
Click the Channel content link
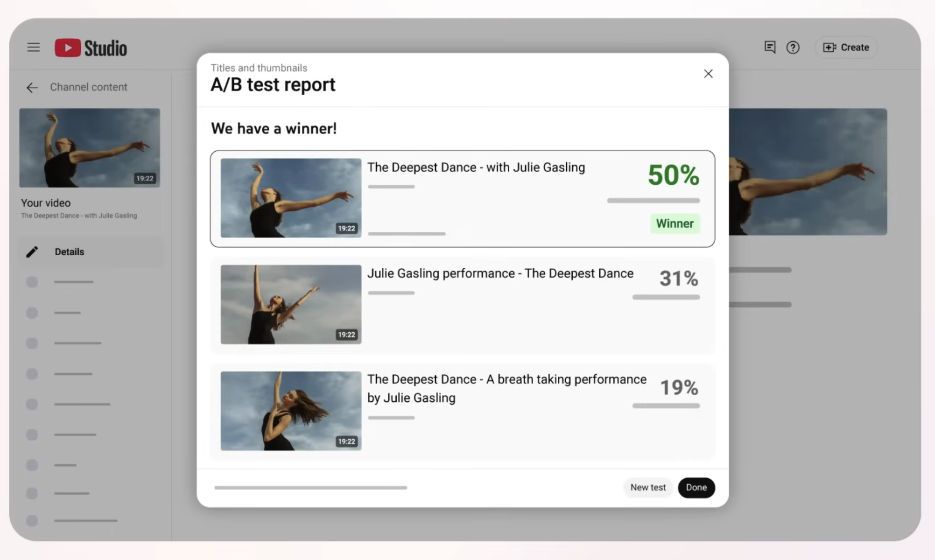[88, 87]
